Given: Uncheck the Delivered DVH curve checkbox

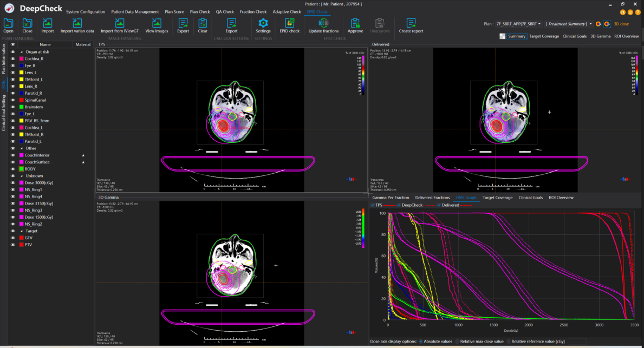Looking at the screenshot, I should point(439,205).
